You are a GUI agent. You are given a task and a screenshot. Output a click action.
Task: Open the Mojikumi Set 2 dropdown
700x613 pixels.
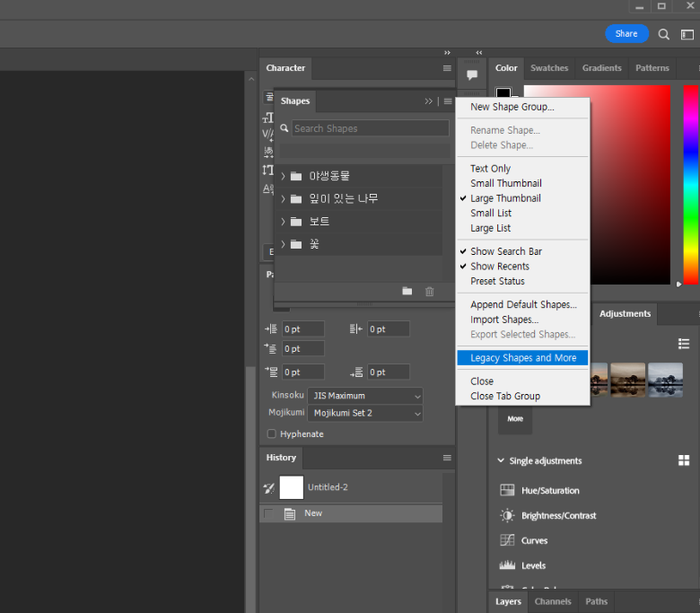point(365,413)
